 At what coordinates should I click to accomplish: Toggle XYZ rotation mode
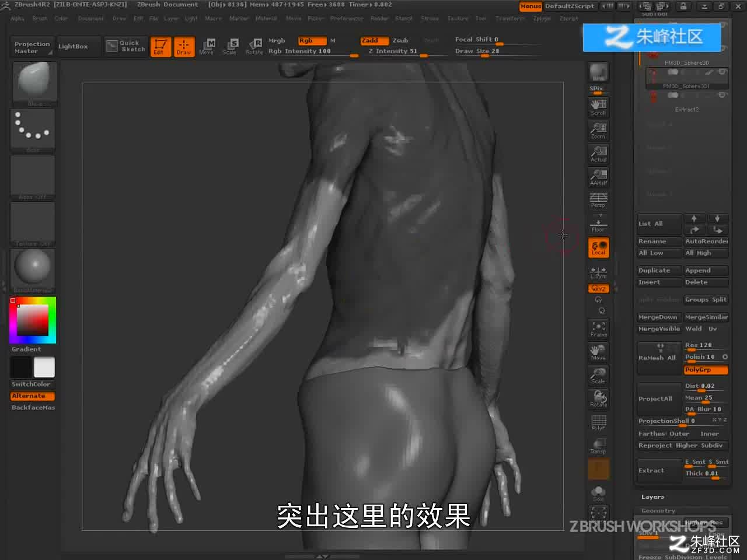(598, 289)
